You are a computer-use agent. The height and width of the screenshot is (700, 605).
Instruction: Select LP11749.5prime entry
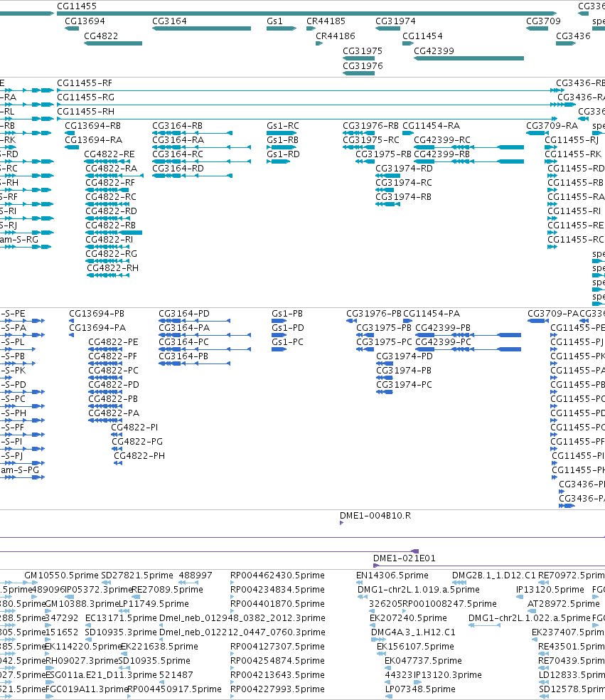tap(154, 604)
